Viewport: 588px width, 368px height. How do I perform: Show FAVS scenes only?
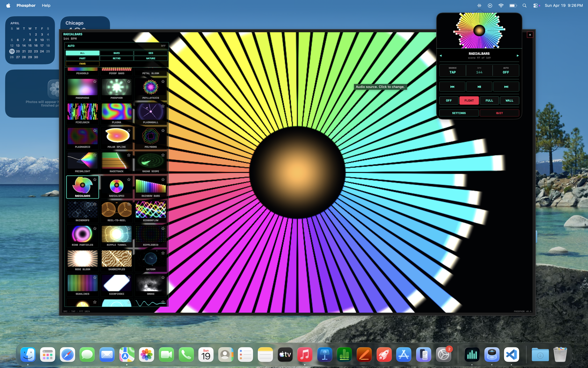pos(82,64)
